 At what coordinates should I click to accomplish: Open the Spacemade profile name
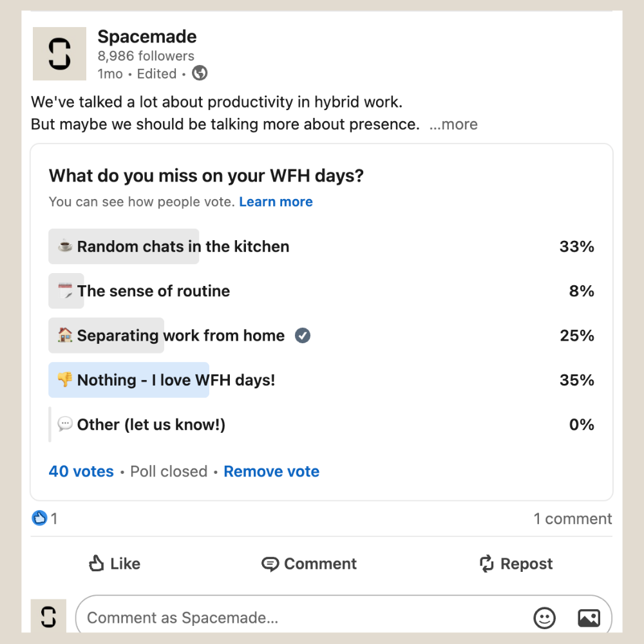coord(147,37)
